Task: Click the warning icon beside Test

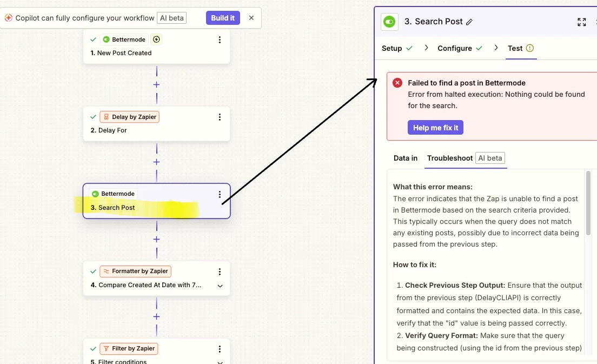Action: (529, 48)
